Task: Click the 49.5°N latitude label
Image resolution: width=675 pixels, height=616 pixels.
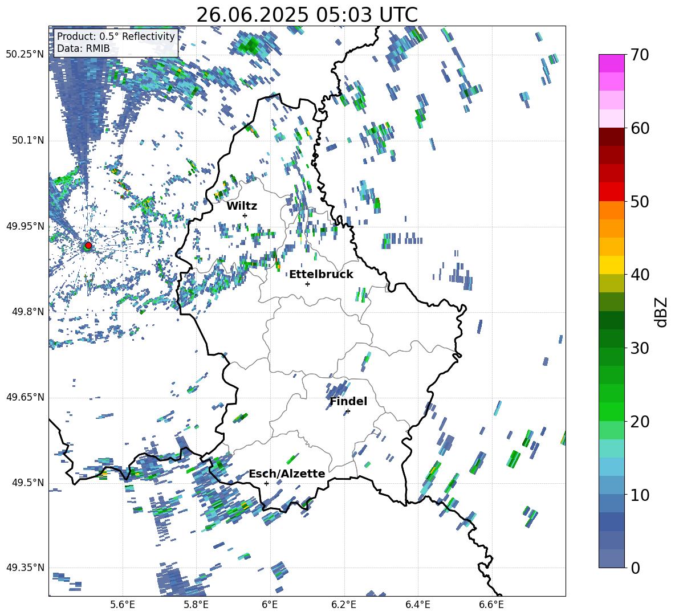Action: click(x=27, y=483)
